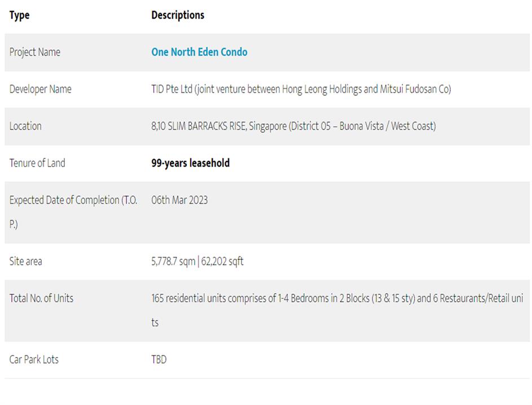Select the Tenure of Land label

click(37, 163)
